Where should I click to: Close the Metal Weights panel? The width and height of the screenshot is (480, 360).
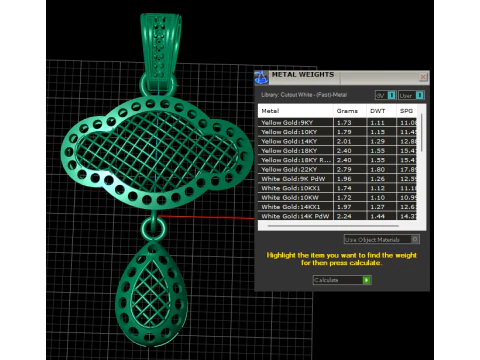point(423,77)
